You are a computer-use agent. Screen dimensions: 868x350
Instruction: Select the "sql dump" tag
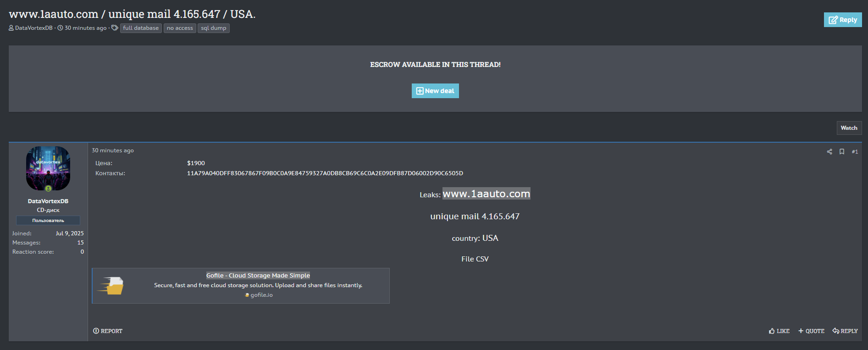point(214,28)
